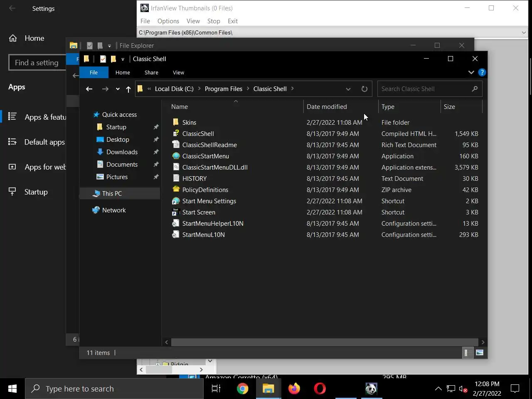Sort by the Name column header
The width and height of the screenshot is (532, 399).
click(236, 107)
